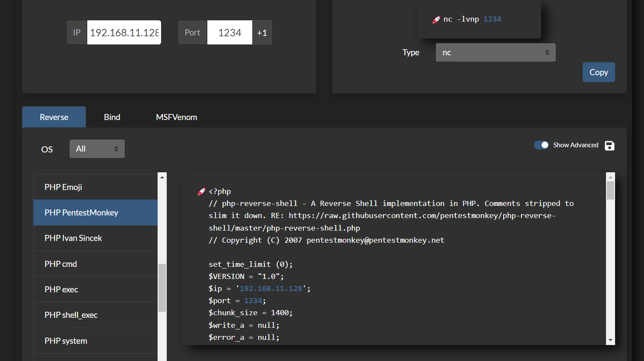Click the $write_a = null; line

244,325
